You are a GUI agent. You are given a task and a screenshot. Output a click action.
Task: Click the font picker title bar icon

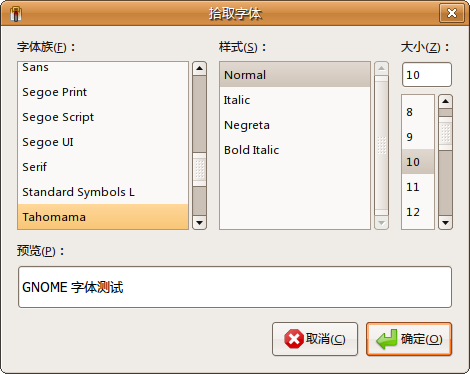pyautogui.click(x=16, y=13)
